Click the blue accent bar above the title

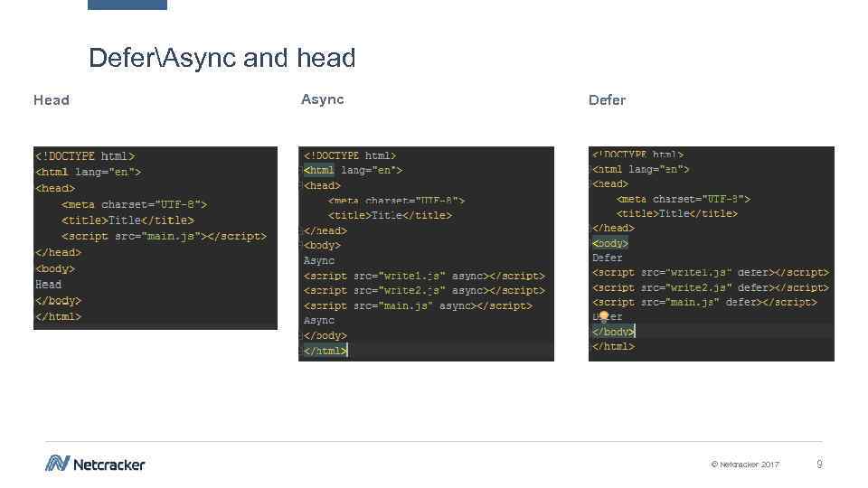(x=127, y=5)
